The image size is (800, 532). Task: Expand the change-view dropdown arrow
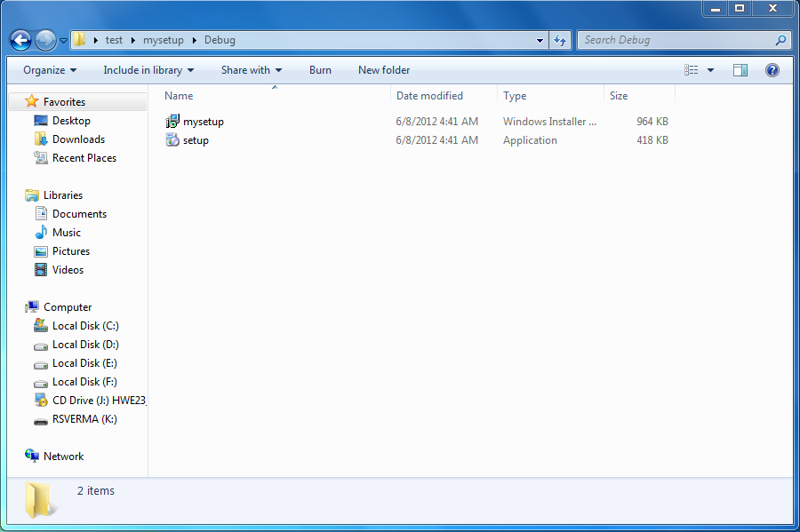point(708,70)
